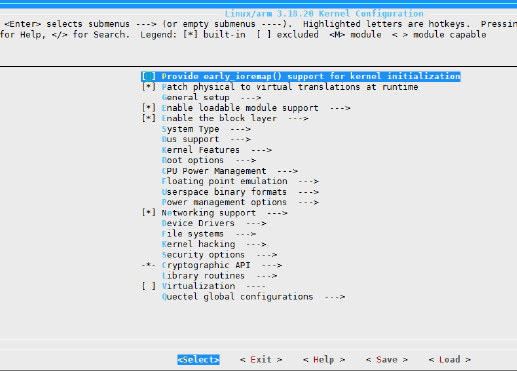Screen dimensions: 517x371
Task: Click the < Help > button
Action: coord(324,360)
